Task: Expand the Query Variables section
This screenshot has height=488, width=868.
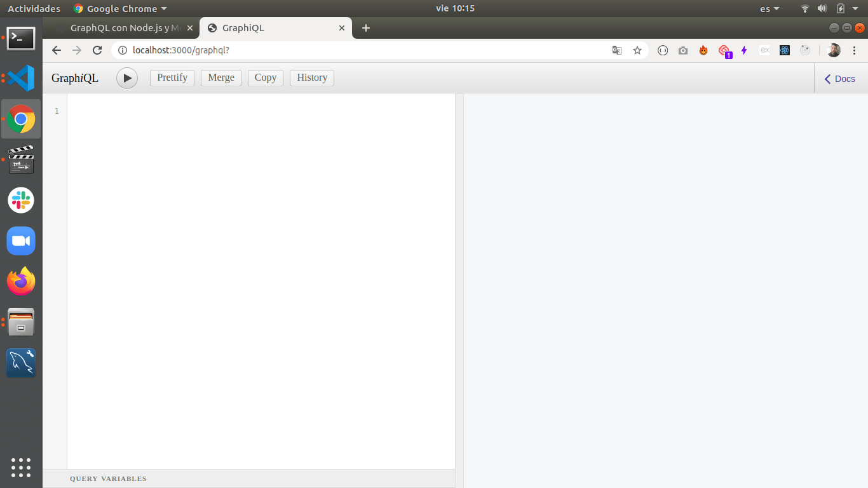Action: click(x=108, y=478)
